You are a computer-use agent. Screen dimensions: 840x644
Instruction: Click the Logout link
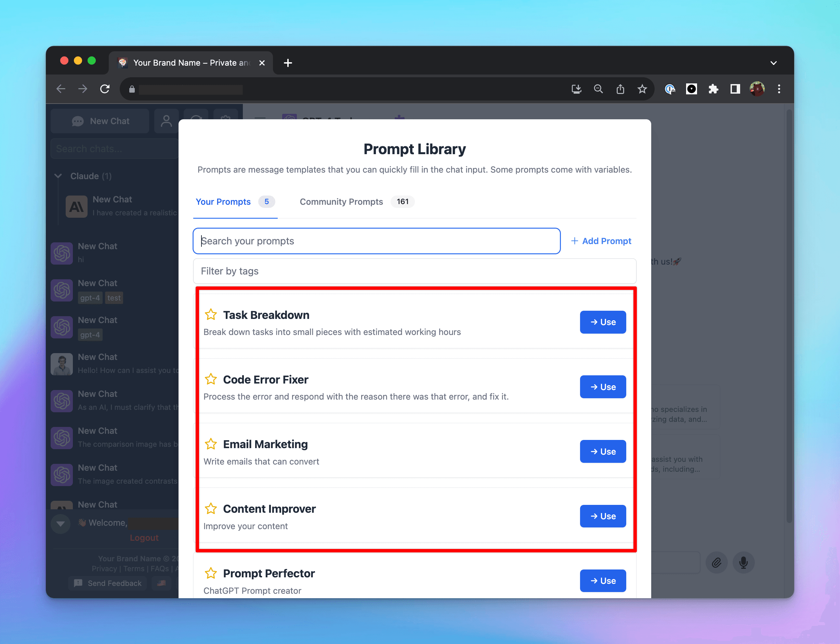(x=144, y=537)
